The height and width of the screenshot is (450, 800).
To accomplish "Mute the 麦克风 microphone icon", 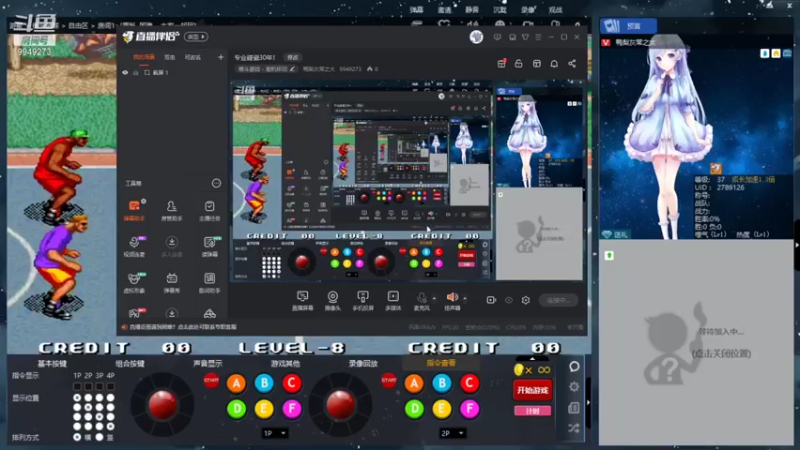I will click(x=421, y=298).
